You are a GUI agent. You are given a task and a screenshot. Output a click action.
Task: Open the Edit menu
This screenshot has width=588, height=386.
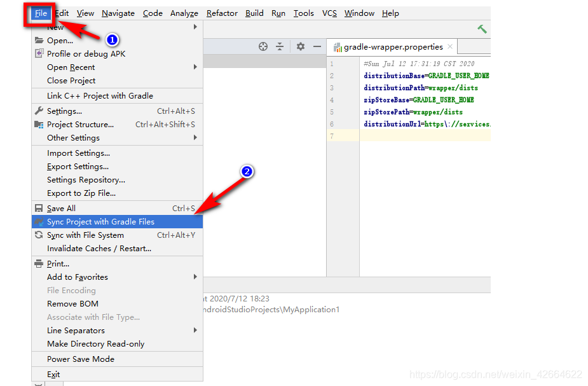(x=62, y=13)
